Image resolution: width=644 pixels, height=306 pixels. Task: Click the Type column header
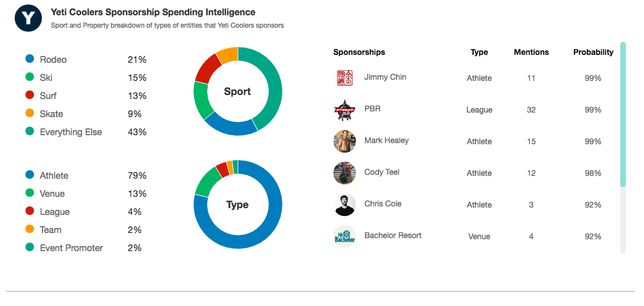pyautogui.click(x=479, y=52)
